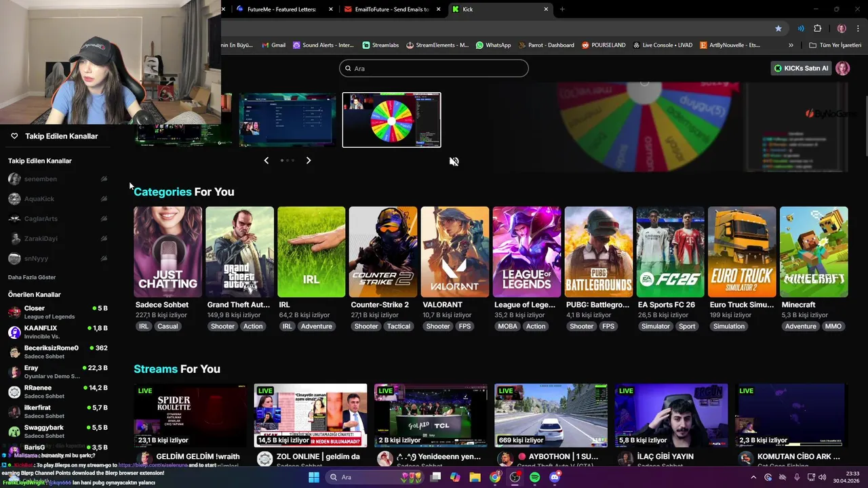Click the Windows Start button
Image resolution: width=868 pixels, height=488 pixels.
314,477
